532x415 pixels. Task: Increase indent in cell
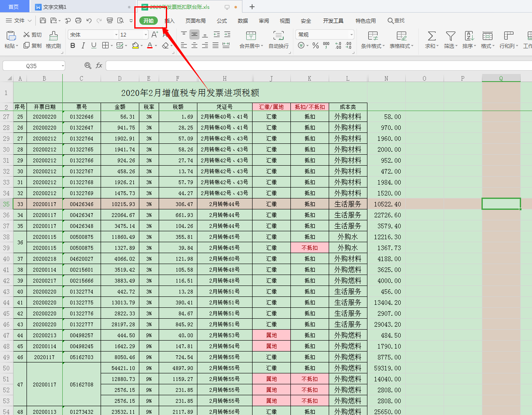pyautogui.click(x=227, y=34)
